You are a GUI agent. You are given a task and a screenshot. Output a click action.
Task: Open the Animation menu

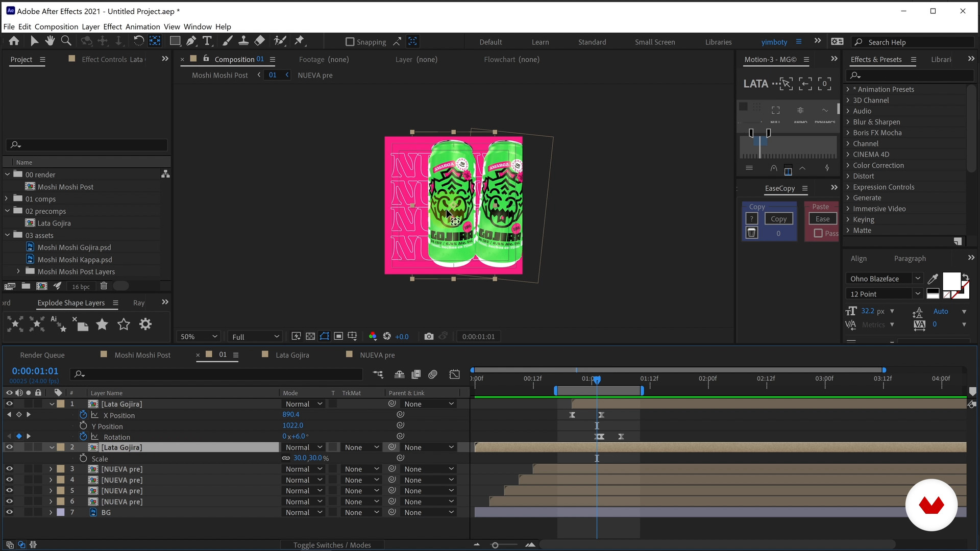[142, 27]
